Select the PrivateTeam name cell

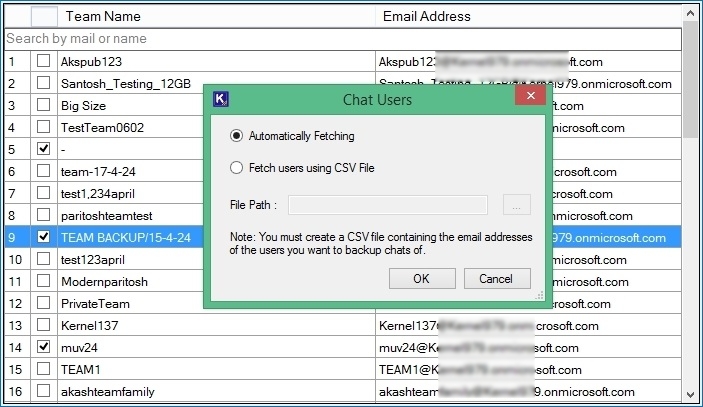tap(130, 303)
